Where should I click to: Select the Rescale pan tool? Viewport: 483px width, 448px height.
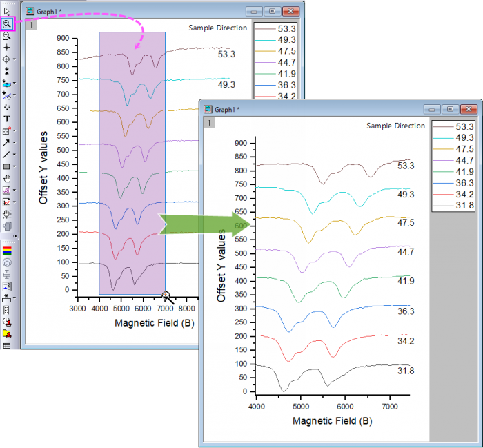pyautogui.click(x=7, y=214)
